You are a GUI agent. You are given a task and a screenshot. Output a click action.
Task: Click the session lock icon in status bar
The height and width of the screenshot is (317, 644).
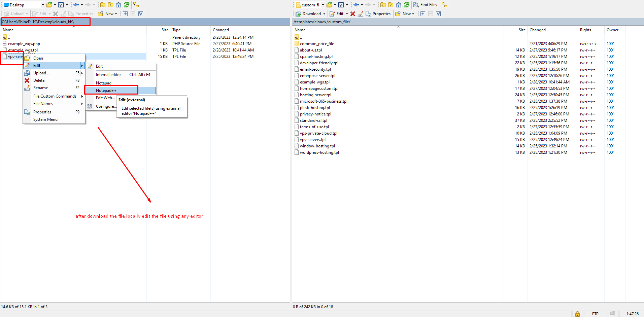tap(577, 314)
